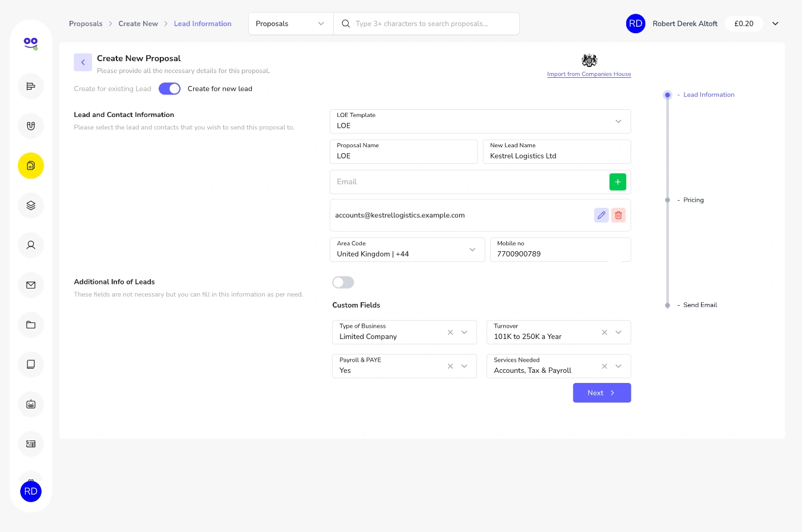Image resolution: width=802 pixels, height=532 pixels.
Task: Click the RD avatar at sidebar bottom
Action: click(x=31, y=491)
